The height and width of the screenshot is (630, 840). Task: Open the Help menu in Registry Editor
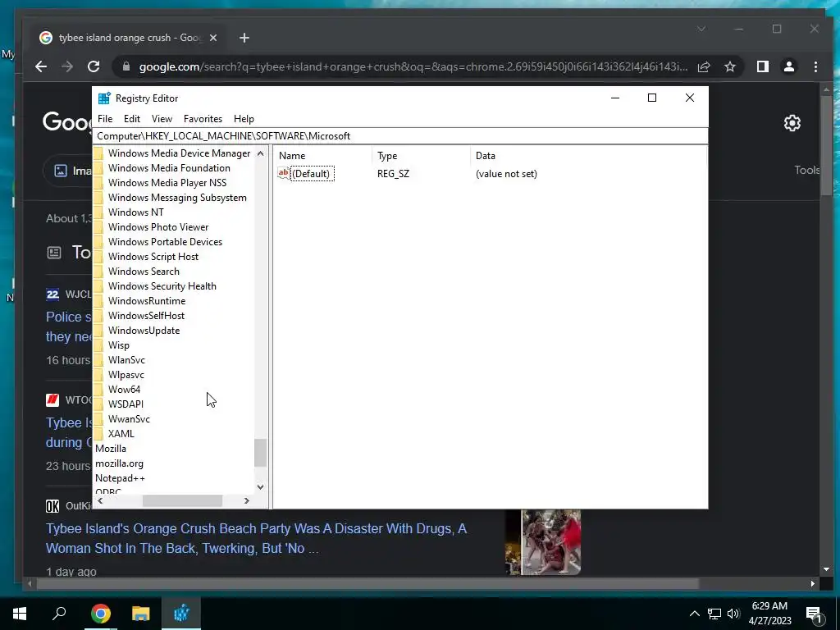click(244, 119)
